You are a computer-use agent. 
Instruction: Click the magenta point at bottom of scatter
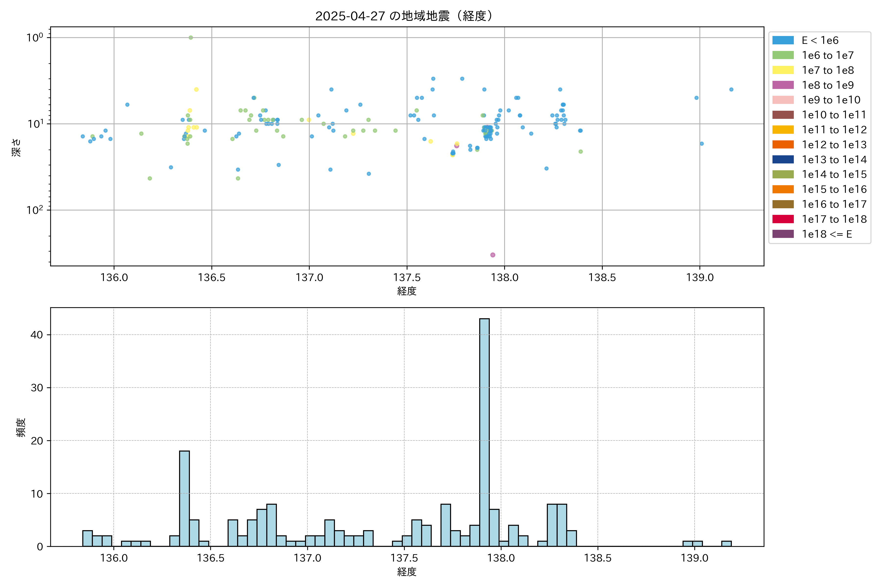pyautogui.click(x=493, y=255)
